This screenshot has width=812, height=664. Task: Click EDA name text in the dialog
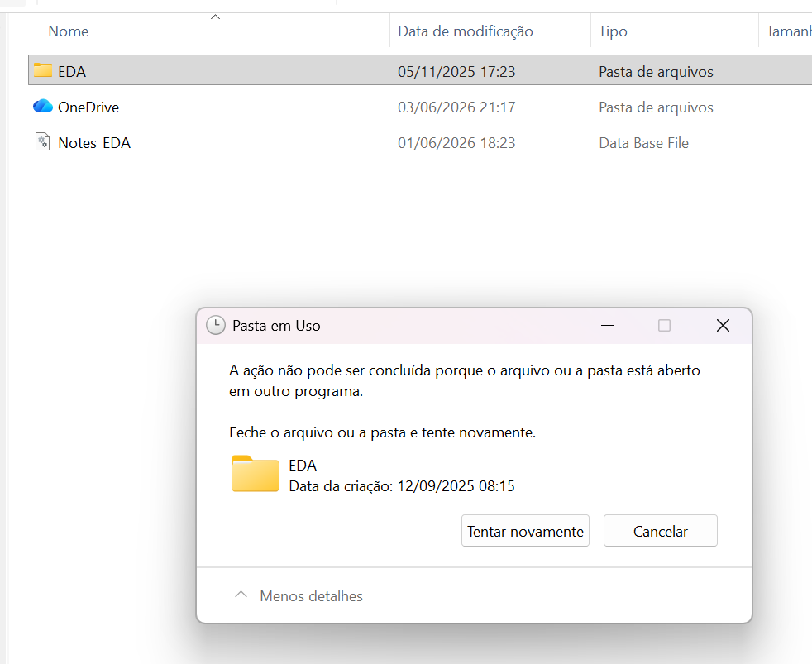click(x=303, y=465)
